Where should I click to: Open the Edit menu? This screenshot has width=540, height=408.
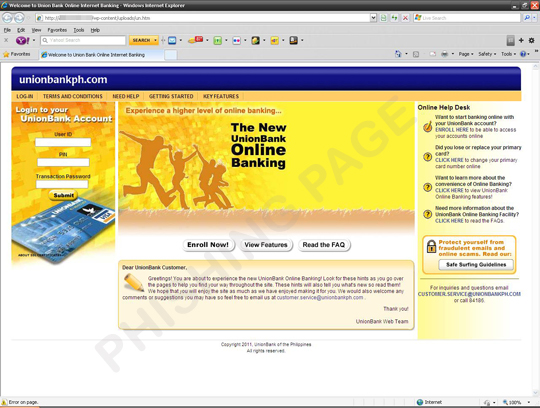point(21,30)
